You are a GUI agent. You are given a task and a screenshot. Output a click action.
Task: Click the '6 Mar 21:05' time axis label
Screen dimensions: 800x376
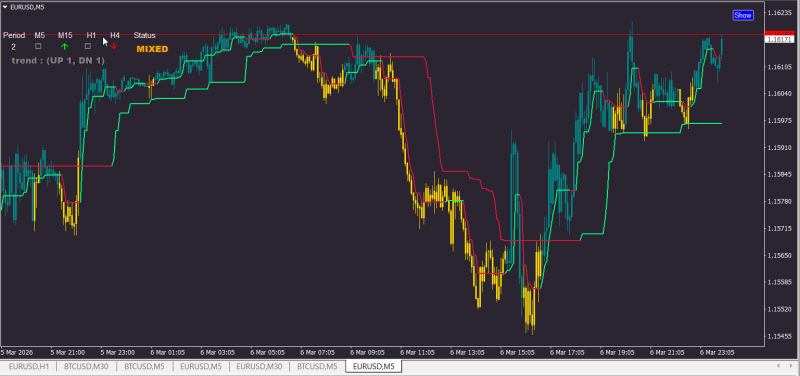667,353
